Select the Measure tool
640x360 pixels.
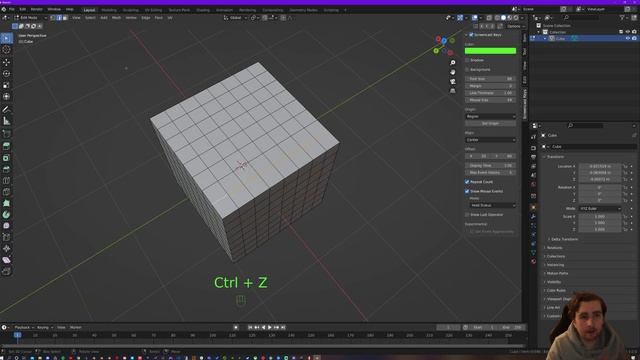point(7,121)
